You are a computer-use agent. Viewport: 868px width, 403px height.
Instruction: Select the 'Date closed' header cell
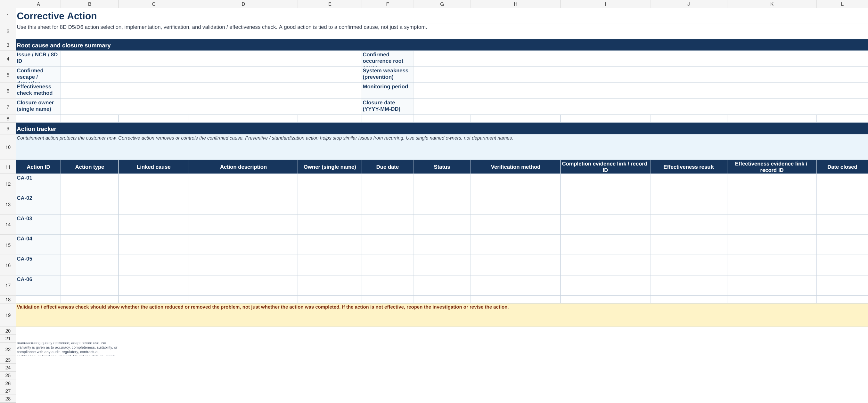pyautogui.click(x=842, y=167)
